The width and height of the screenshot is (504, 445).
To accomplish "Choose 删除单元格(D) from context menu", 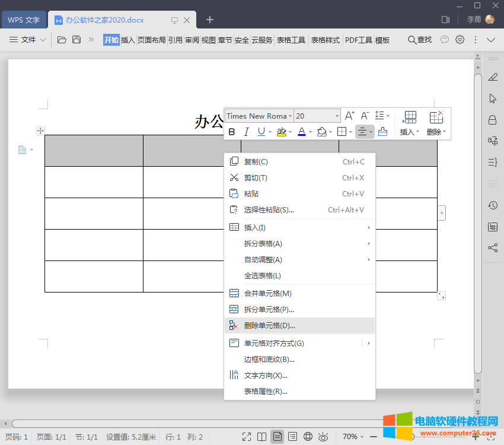I will coord(270,325).
